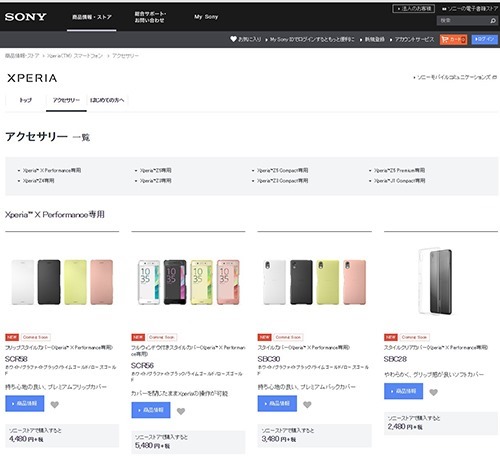
Task: Click the NEW badge on SBC30
Action: tap(265, 337)
